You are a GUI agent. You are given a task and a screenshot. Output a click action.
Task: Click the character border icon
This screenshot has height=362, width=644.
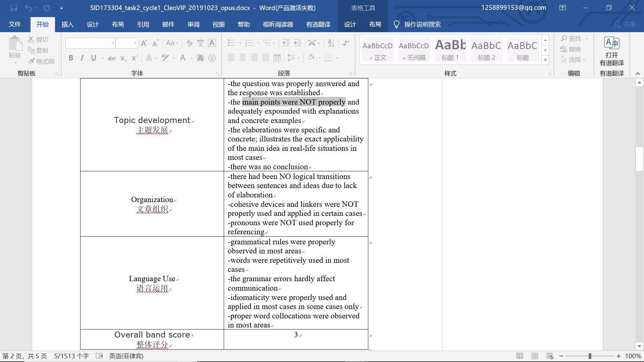coord(212,43)
